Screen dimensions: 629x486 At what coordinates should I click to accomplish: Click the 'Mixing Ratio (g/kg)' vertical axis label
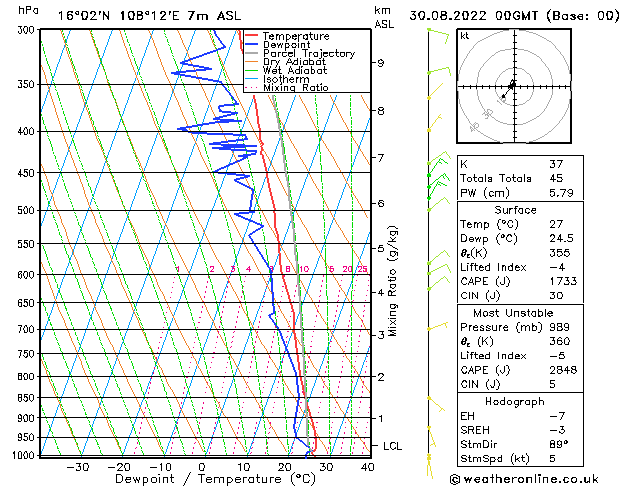[393, 281]
